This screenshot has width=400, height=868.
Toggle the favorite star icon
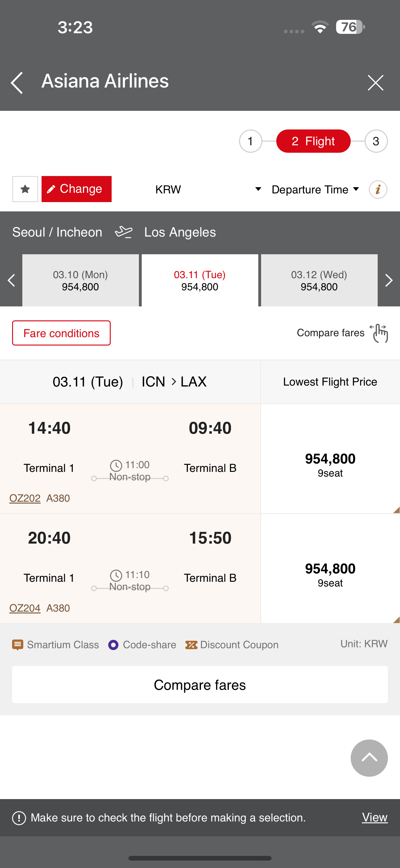(25, 189)
